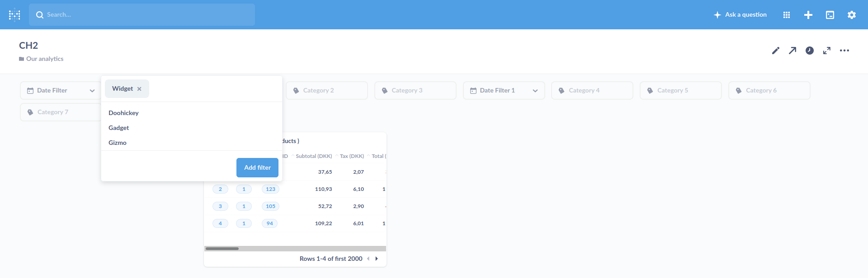This screenshot has width=868, height=278.
Task: Click Rows 1-4 of first 2000 text
Action: 331,259
